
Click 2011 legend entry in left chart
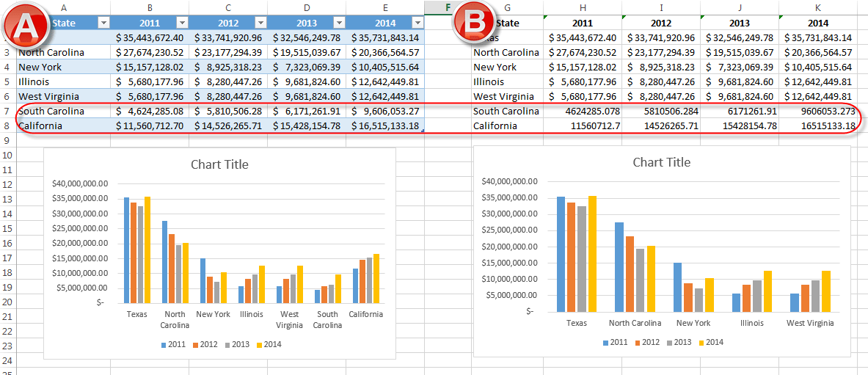click(172, 344)
